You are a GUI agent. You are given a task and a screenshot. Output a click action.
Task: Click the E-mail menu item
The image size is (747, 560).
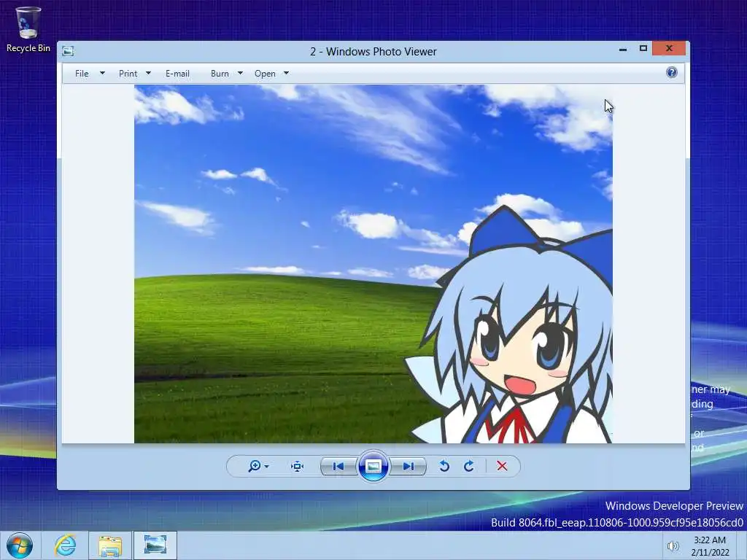(x=177, y=74)
